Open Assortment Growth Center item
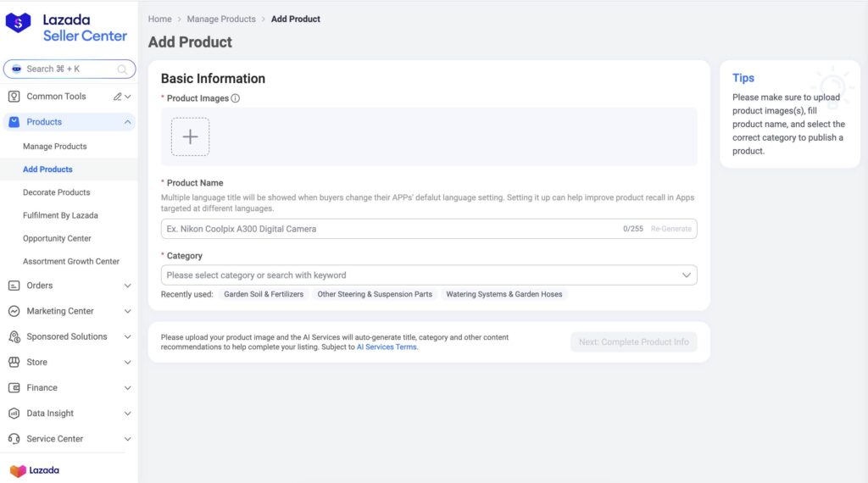 tap(71, 261)
